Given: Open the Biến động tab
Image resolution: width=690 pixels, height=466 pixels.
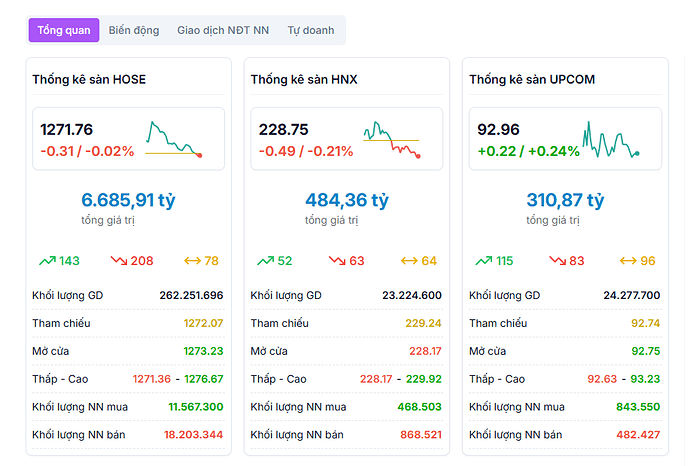Looking at the screenshot, I should (x=134, y=30).
